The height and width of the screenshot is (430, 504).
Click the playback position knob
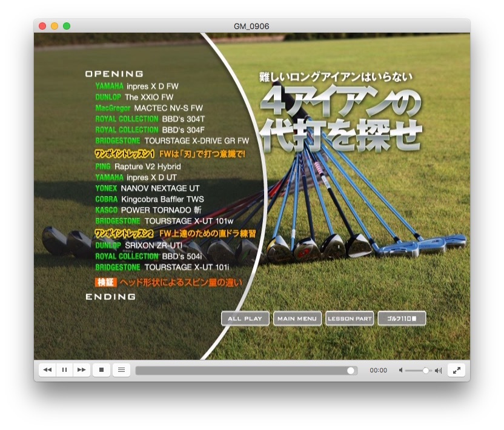pyautogui.click(x=351, y=371)
